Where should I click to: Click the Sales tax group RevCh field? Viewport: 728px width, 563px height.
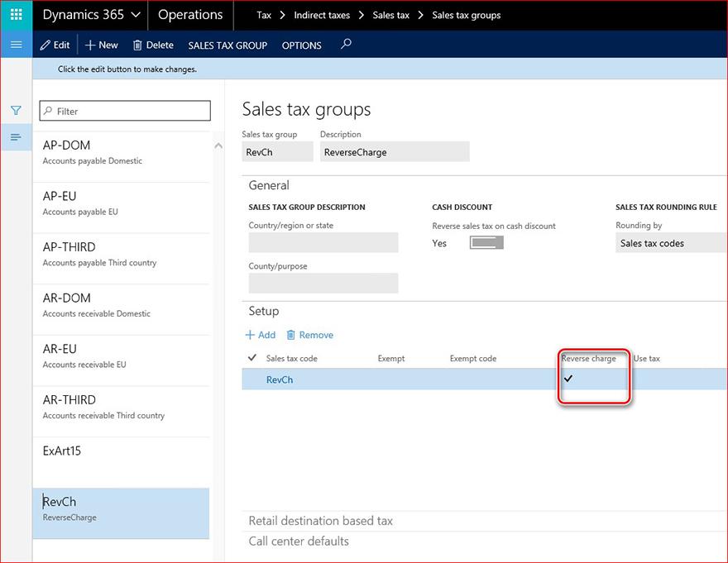click(277, 152)
